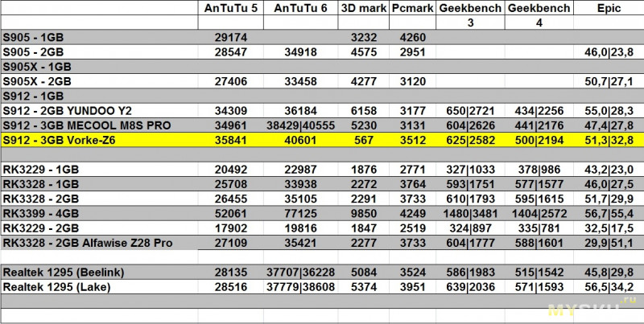Click Geekbench 4 value 335|781
Image resolution: width=644 pixels, height=324 pixels.
point(539,228)
